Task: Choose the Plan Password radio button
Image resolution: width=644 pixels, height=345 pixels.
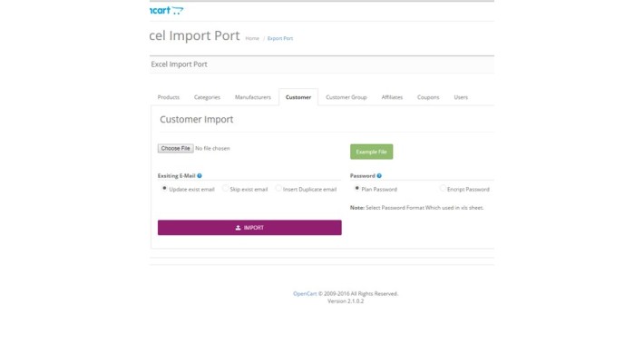Action: [x=356, y=188]
